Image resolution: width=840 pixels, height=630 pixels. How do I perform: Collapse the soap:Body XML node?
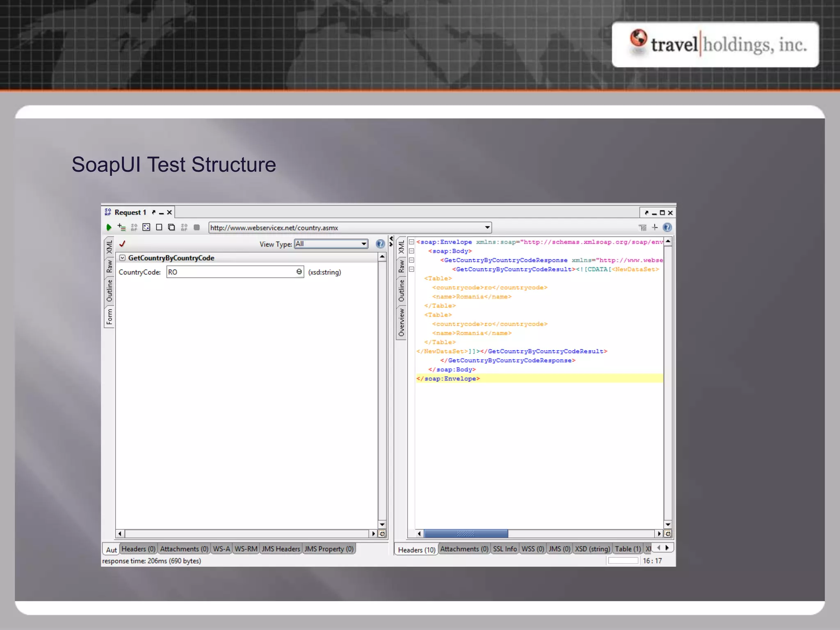(x=411, y=251)
